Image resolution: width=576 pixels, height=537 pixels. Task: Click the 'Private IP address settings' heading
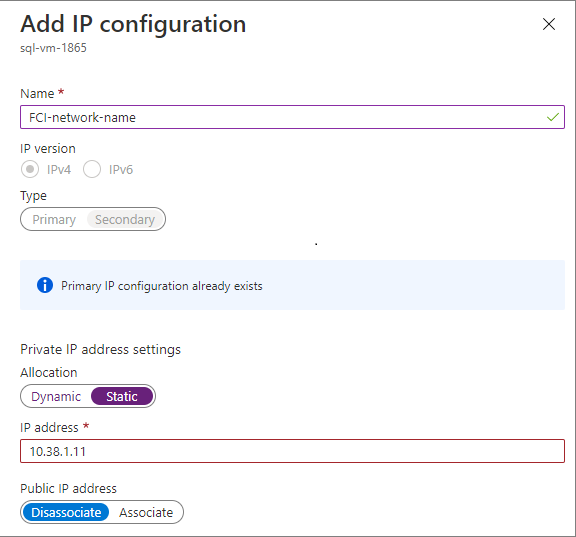[100, 349]
